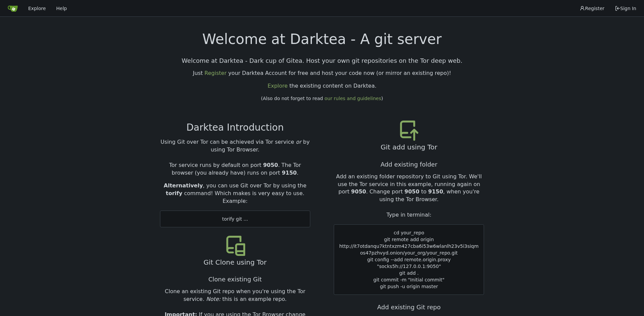Open the Help menu item

click(61, 8)
